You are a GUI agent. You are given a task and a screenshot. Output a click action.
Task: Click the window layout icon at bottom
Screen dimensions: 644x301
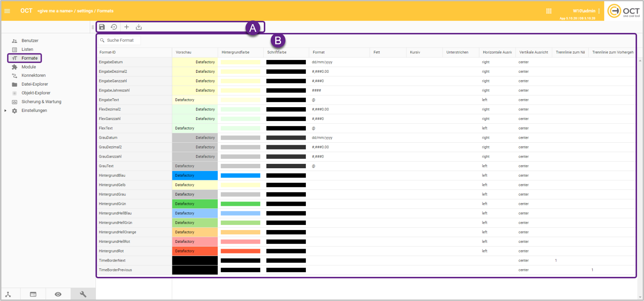(x=33, y=294)
